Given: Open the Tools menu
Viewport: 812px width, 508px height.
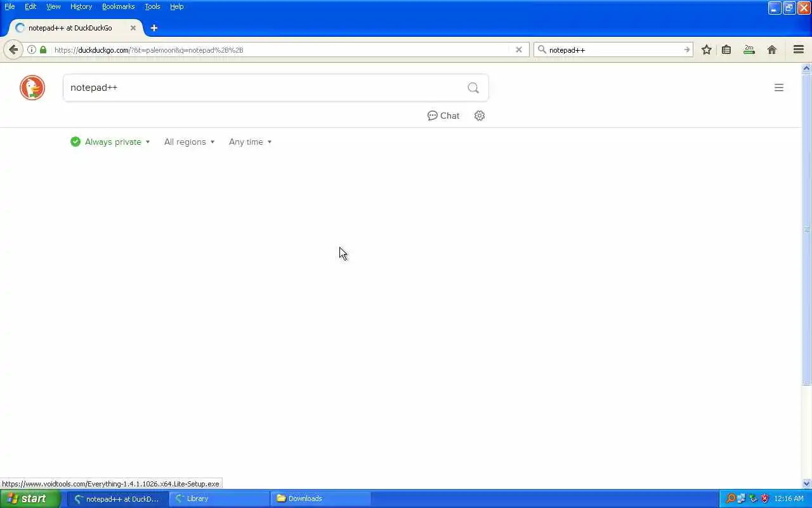Looking at the screenshot, I should click(152, 6).
